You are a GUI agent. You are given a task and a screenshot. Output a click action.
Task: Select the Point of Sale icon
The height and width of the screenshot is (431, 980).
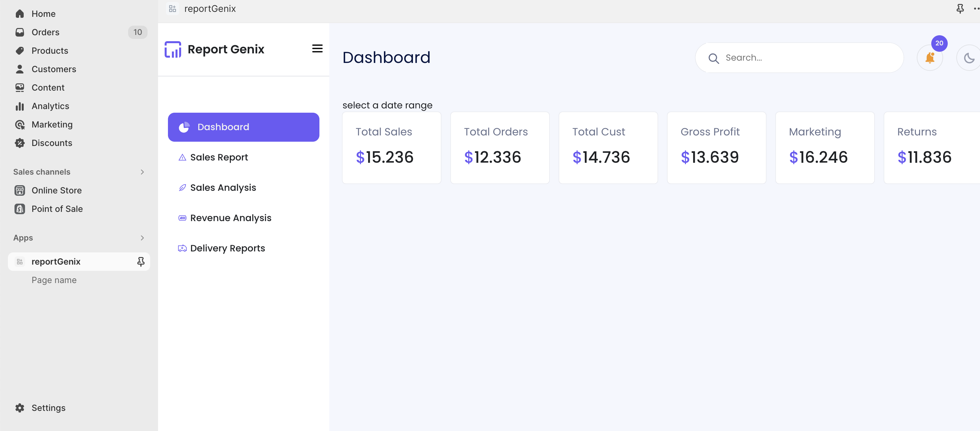[x=20, y=209]
